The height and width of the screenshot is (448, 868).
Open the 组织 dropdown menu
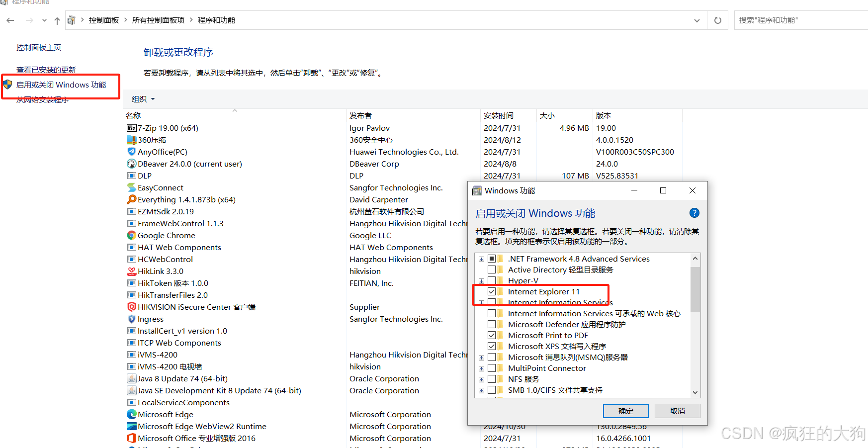(143, 99)
